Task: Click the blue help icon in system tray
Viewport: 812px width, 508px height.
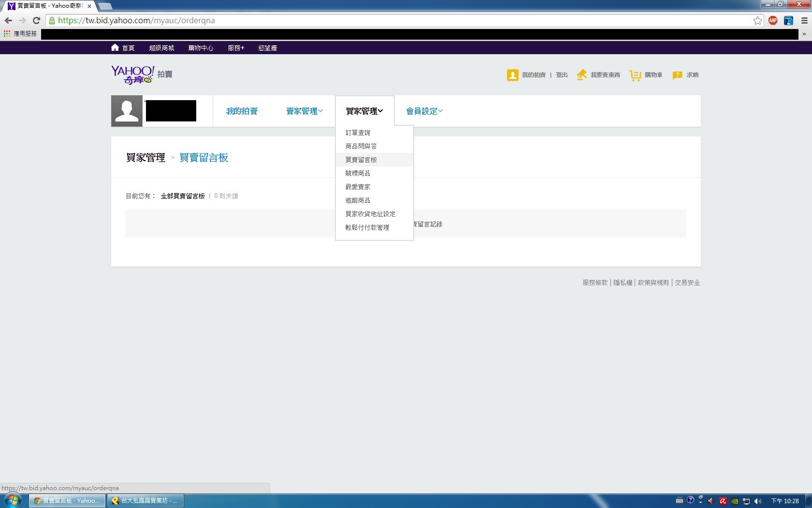Action: (690, 500)
